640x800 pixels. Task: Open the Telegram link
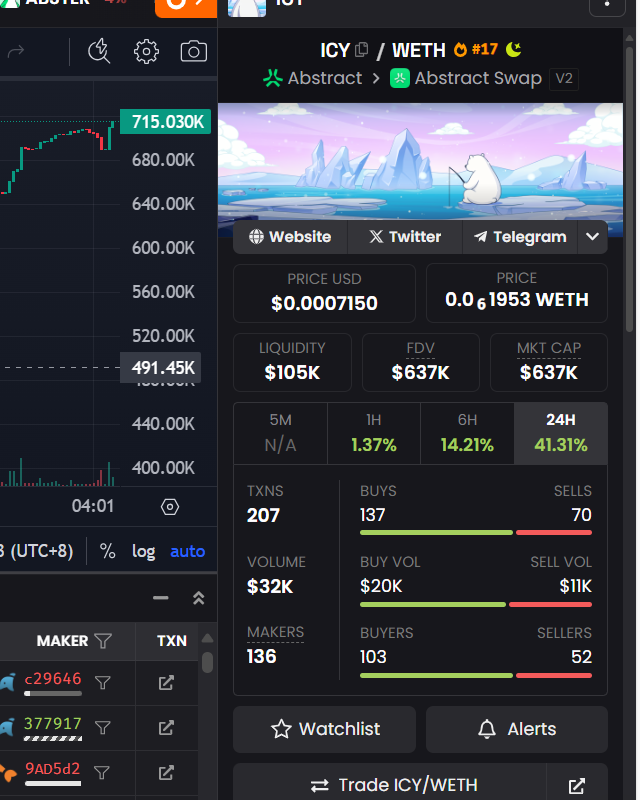pyautogui.click(x=520, y=237)
